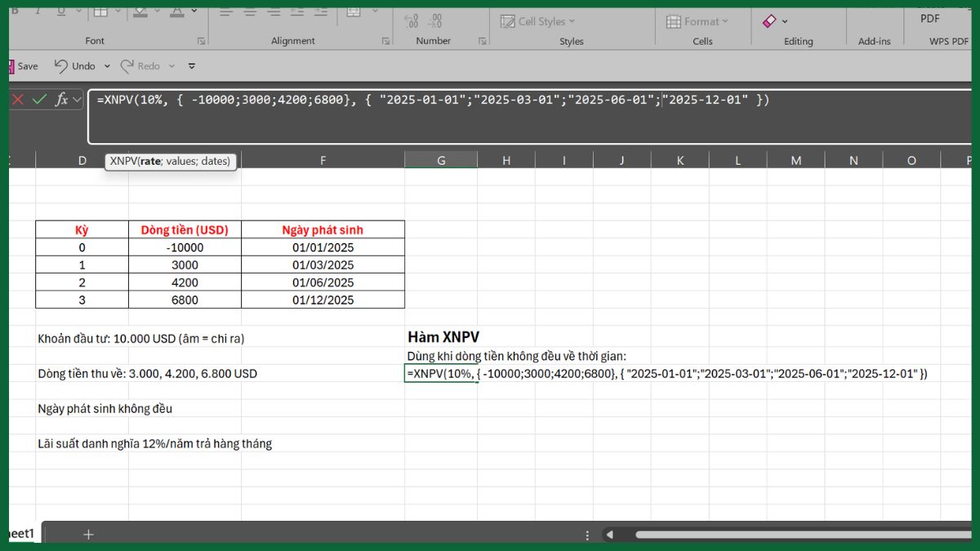Open the border styles dropdown

[x=118, y=10]
